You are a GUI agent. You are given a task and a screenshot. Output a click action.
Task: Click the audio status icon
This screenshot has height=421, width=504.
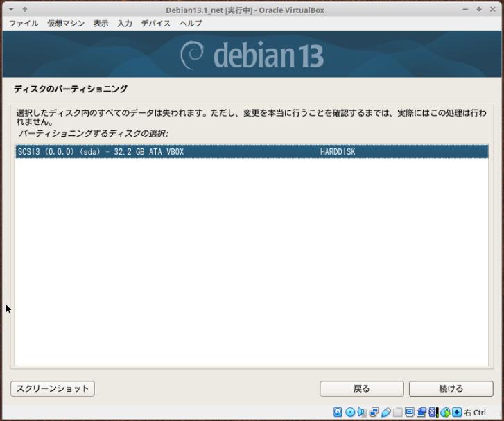click(x=362, y=412)
